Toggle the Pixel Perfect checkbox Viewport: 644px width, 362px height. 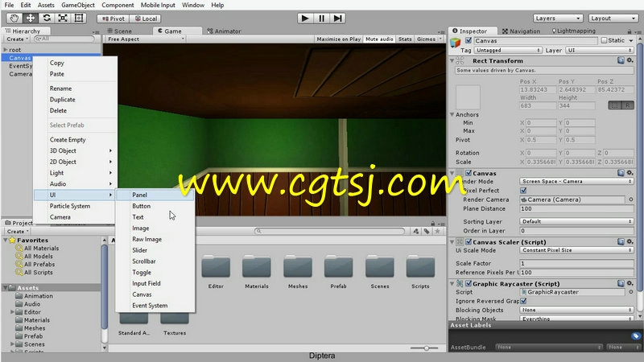(523, 191)
